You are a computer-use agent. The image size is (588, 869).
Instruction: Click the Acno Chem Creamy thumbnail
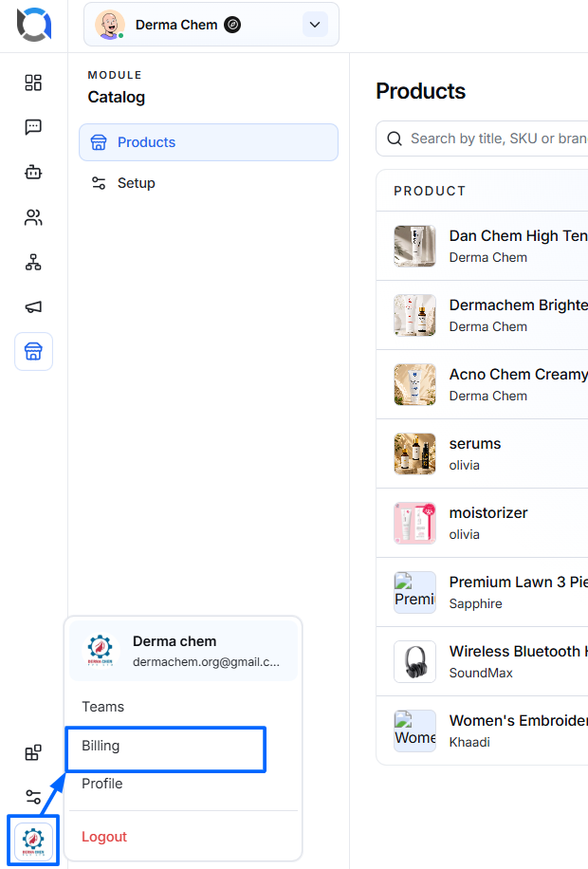pyautogui.click(x=414, y=384)
